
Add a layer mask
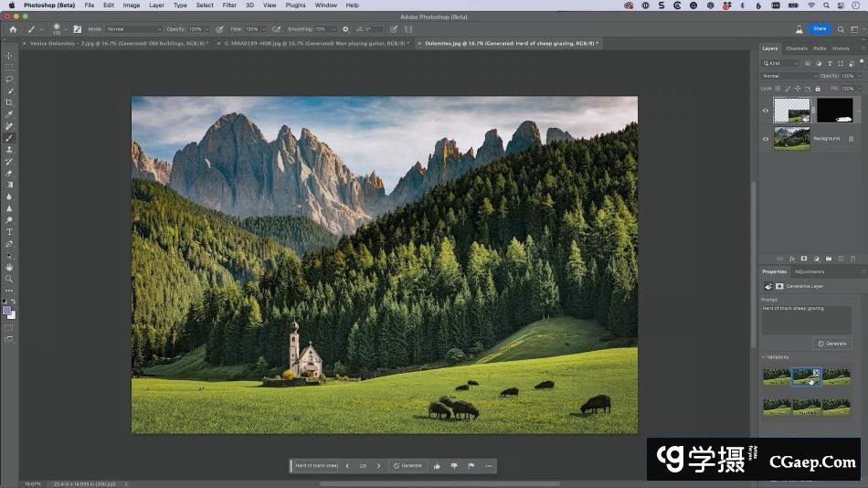[x=805, y=259]
